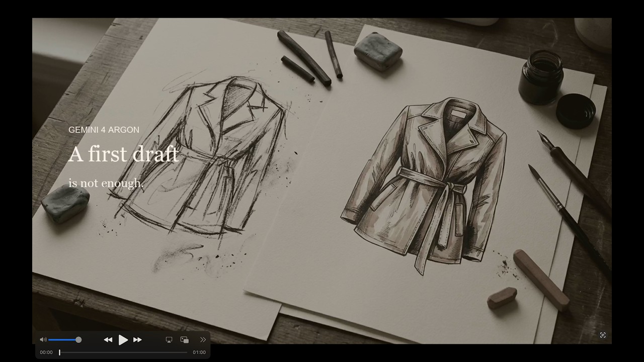Rewind the video

click(108, 340)
